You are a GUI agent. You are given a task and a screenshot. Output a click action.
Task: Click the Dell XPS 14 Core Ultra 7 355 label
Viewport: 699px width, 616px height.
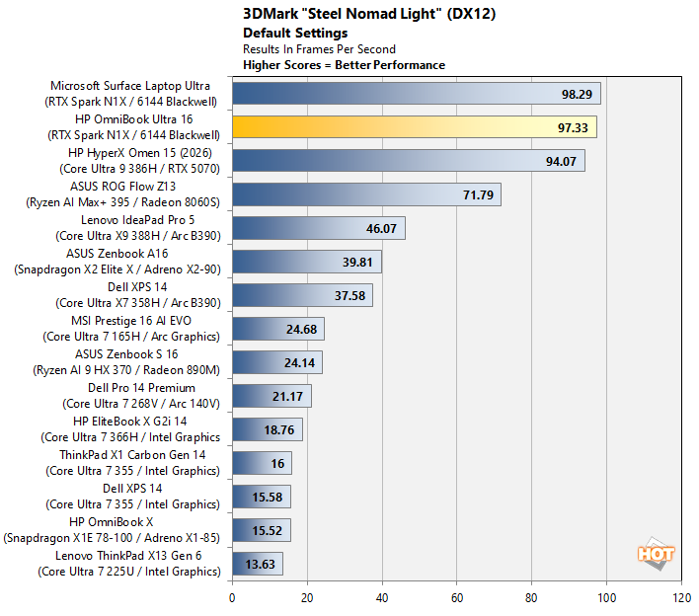click(x=132, y=497)
